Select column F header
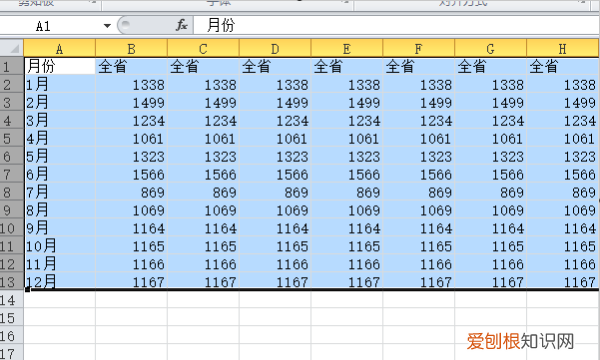Image resolution: width=600 pixels, height=360 pixels. point(419,49)
